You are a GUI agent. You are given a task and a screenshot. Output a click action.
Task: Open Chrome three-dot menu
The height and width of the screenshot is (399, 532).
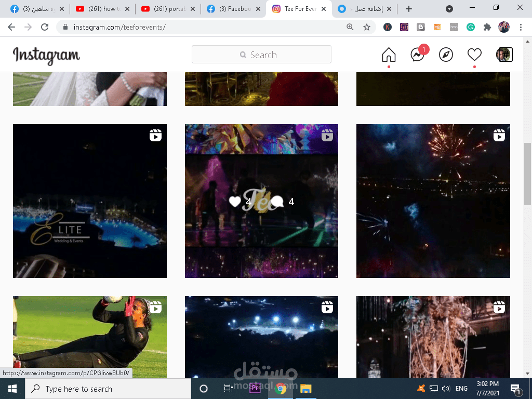coord(521,27)
